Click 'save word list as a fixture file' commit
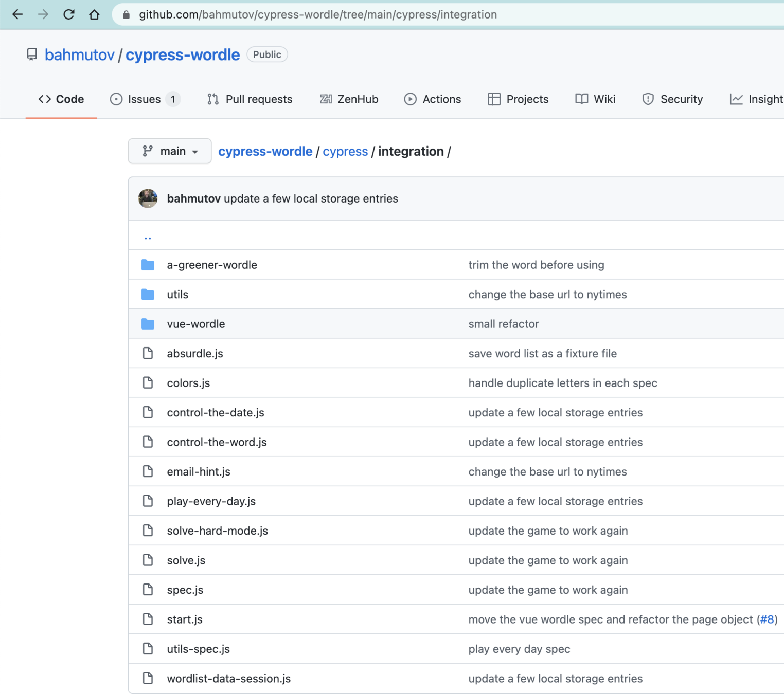 (542, 353)
